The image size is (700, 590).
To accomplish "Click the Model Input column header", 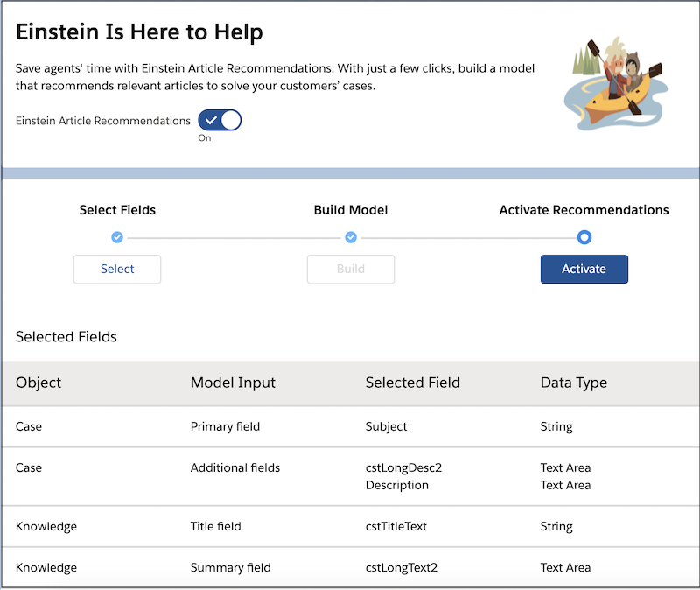I will [233, 383].
